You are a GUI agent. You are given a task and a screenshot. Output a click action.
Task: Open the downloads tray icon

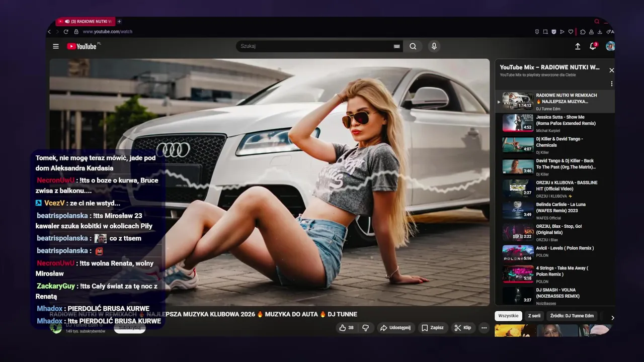coord(600,32)
